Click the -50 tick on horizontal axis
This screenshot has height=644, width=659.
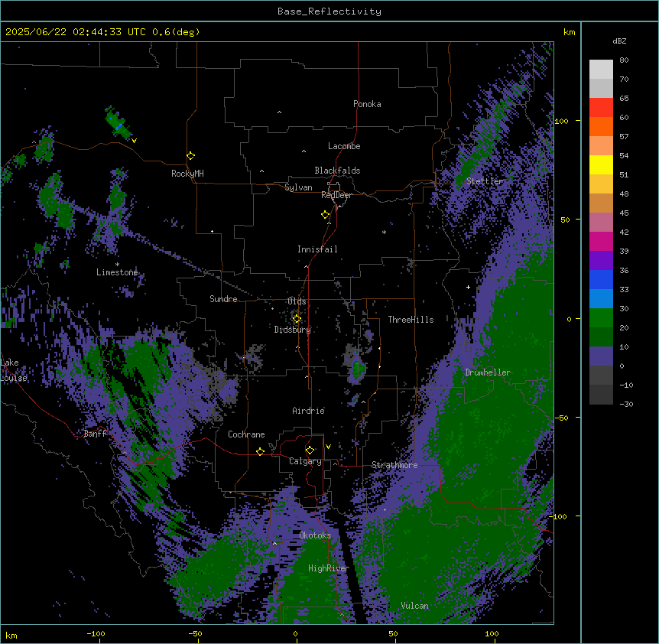[195, 633]
